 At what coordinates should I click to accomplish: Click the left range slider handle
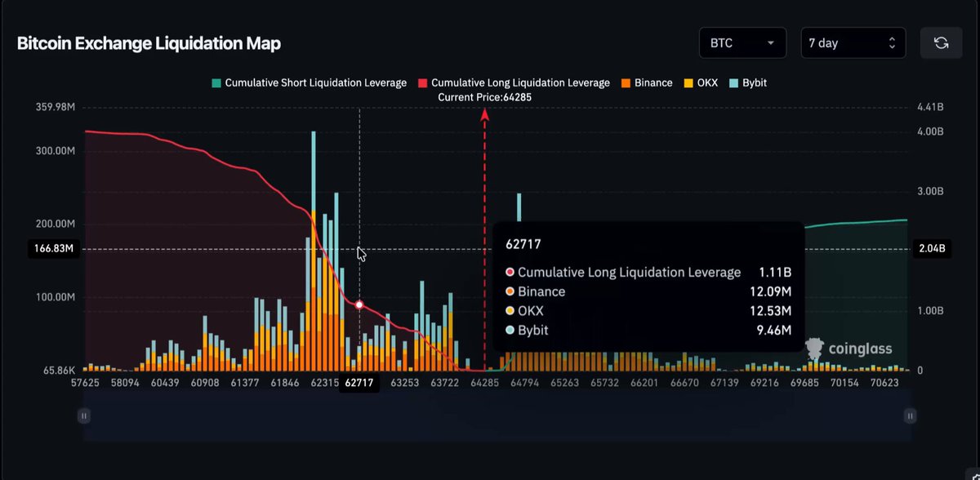(x=83, y=416)
